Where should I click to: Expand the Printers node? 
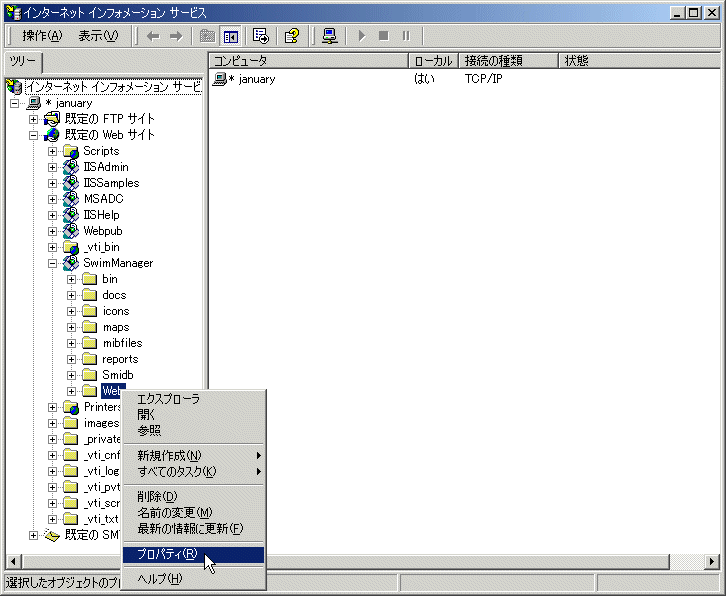52,408
